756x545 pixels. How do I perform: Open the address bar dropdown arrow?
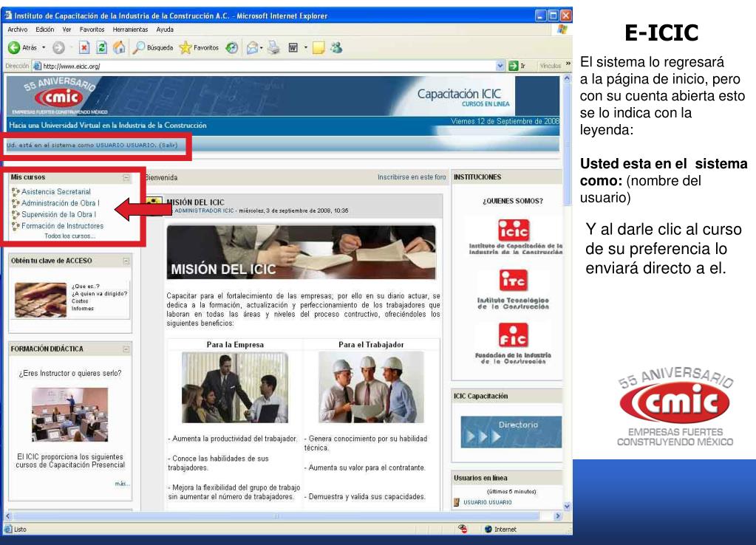tap(500, 66)
